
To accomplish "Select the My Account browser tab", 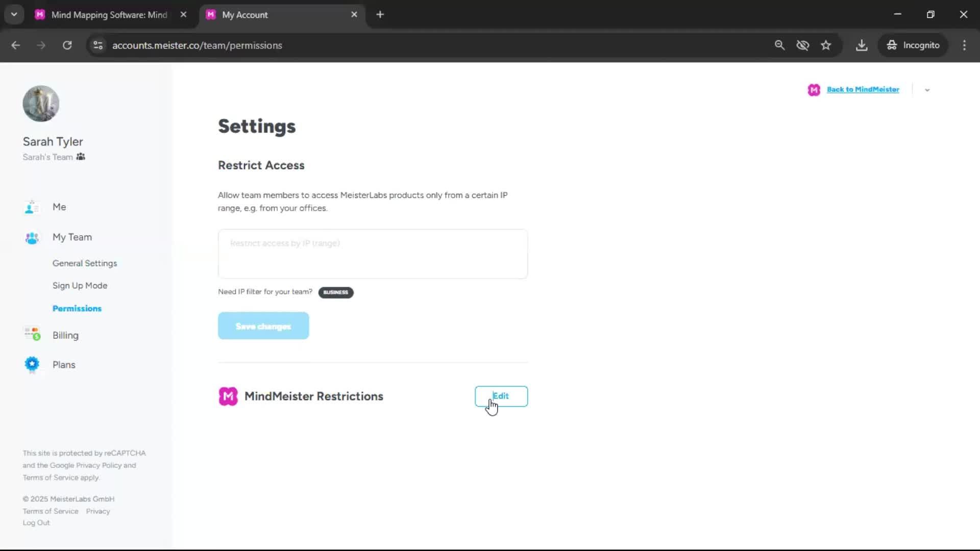I will tap(282, 15).
